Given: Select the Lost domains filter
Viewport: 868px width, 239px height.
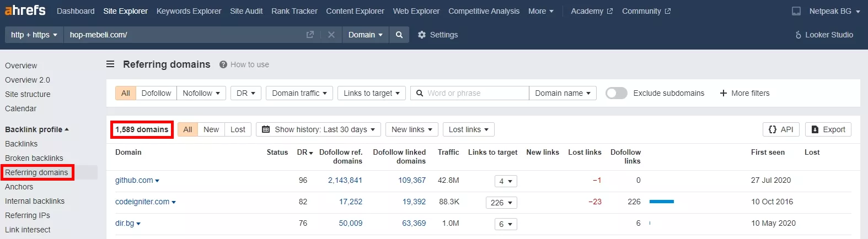Looking at the screenshot, I should (x=238, y=129).
